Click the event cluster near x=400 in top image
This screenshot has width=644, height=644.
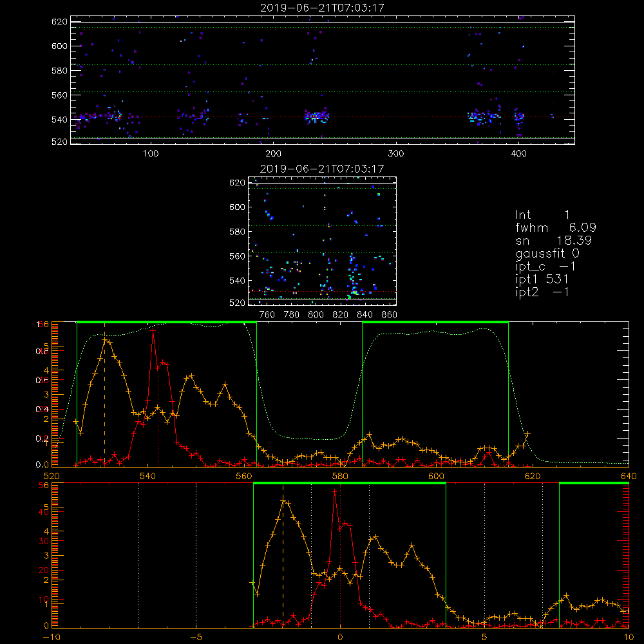(x=520, y=117)
